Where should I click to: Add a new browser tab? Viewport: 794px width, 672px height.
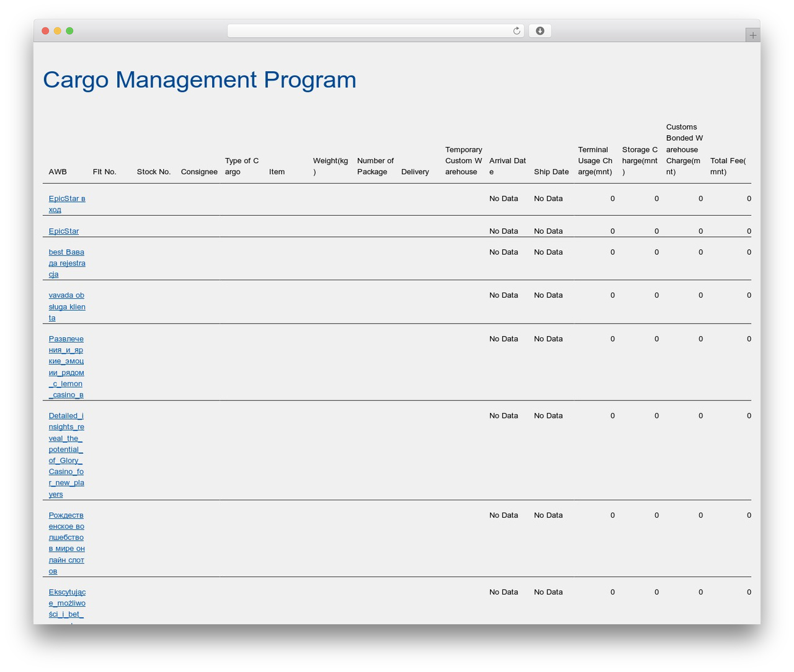752,35
